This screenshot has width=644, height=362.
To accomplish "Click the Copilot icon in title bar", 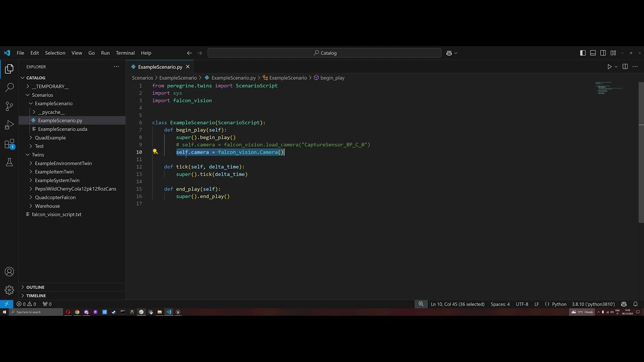I will 449,53.
